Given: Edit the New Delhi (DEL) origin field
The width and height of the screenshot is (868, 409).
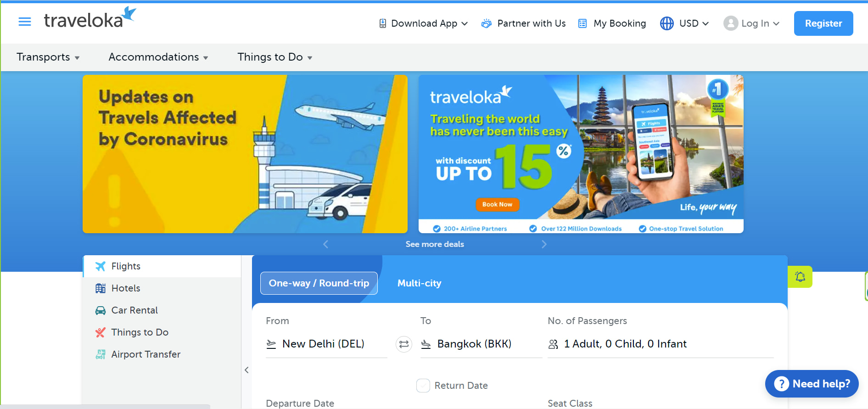Looking at the screenshot, I should (x=326, y=344).
